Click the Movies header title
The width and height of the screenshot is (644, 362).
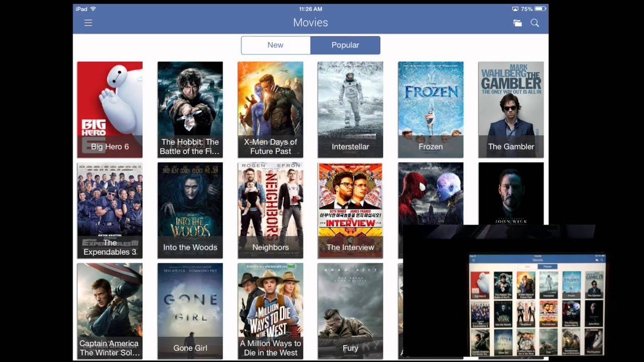tap(310, 23)
